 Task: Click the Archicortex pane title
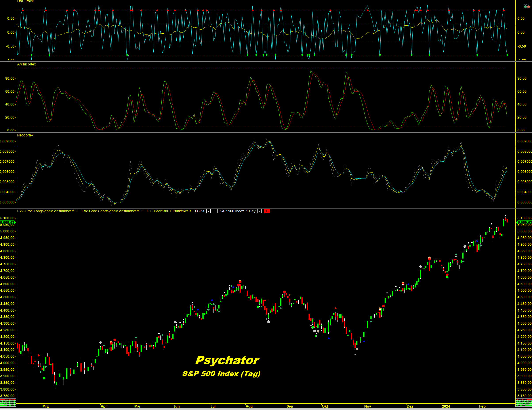click(x=26, y=64)
